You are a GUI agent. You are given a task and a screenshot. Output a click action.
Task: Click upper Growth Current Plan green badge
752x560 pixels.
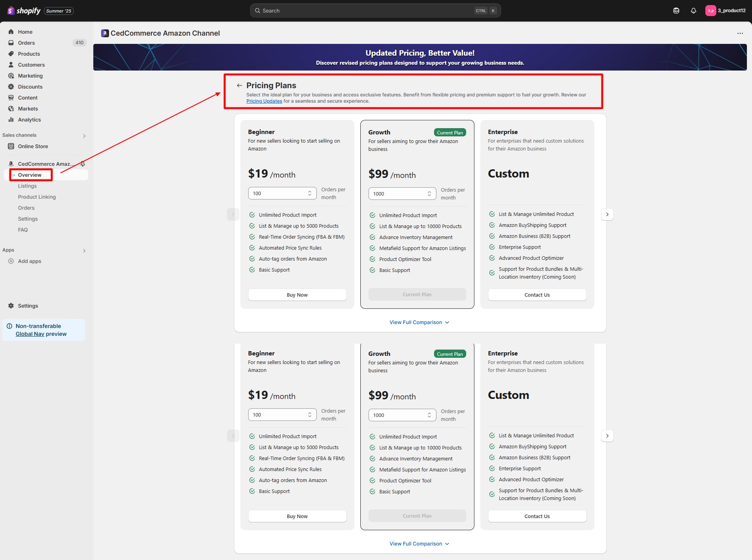[x=450, y=132]
